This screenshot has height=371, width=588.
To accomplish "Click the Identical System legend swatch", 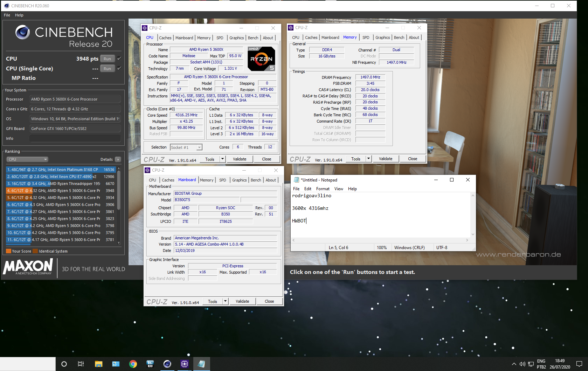I will 35,251.
